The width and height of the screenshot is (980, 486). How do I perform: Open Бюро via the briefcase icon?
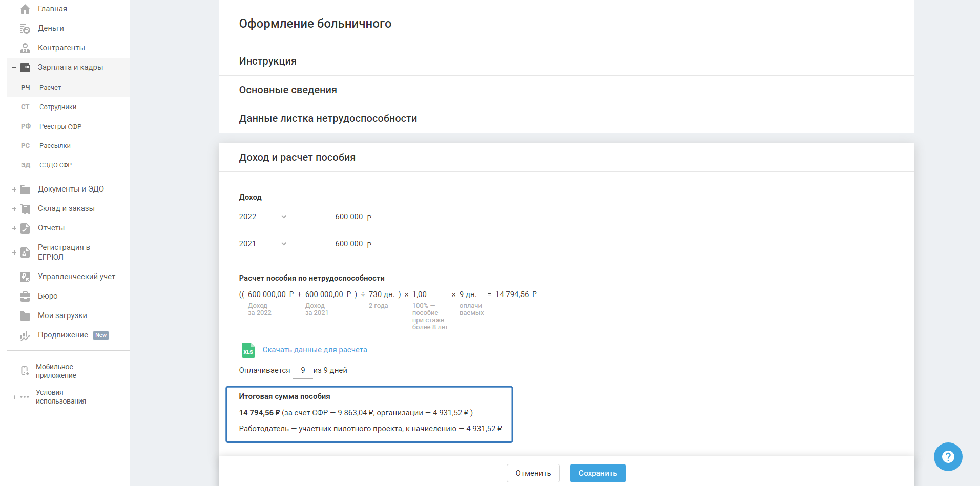click(x=25, y=297)
